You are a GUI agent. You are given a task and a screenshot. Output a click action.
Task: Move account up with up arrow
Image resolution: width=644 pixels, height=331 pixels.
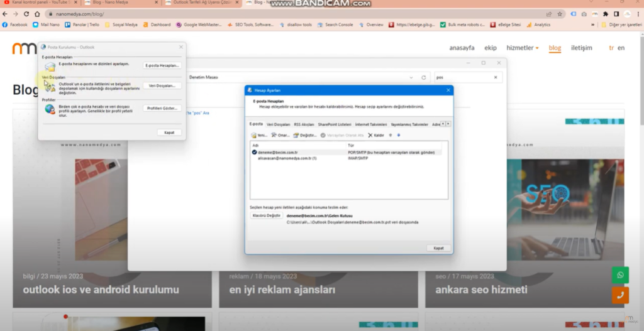pyautogui.click(x=390, y=135)
